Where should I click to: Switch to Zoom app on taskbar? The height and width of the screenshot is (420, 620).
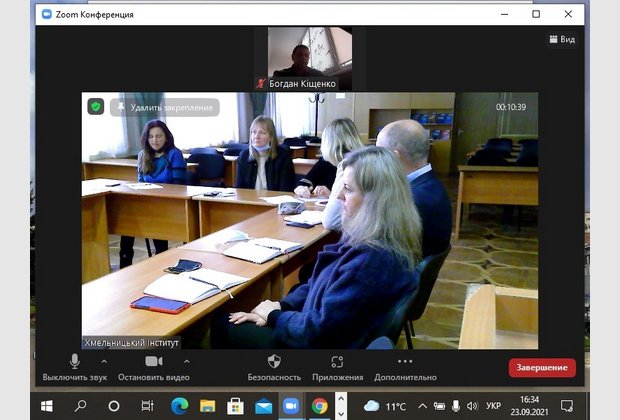point(291,406)
